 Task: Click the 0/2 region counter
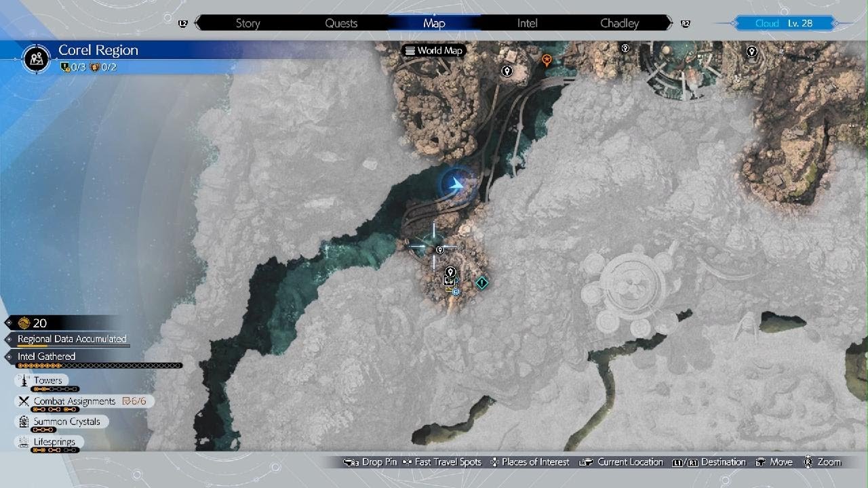tap(103, 67)
